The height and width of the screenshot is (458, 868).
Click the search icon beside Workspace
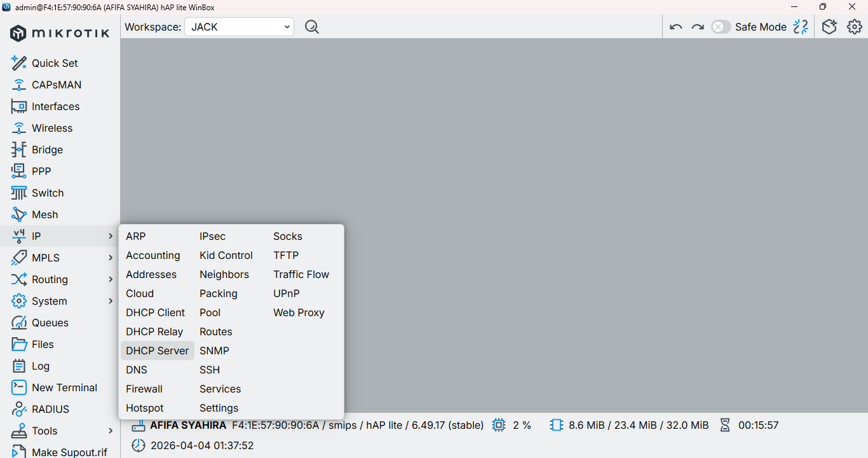tap(312, 27)
